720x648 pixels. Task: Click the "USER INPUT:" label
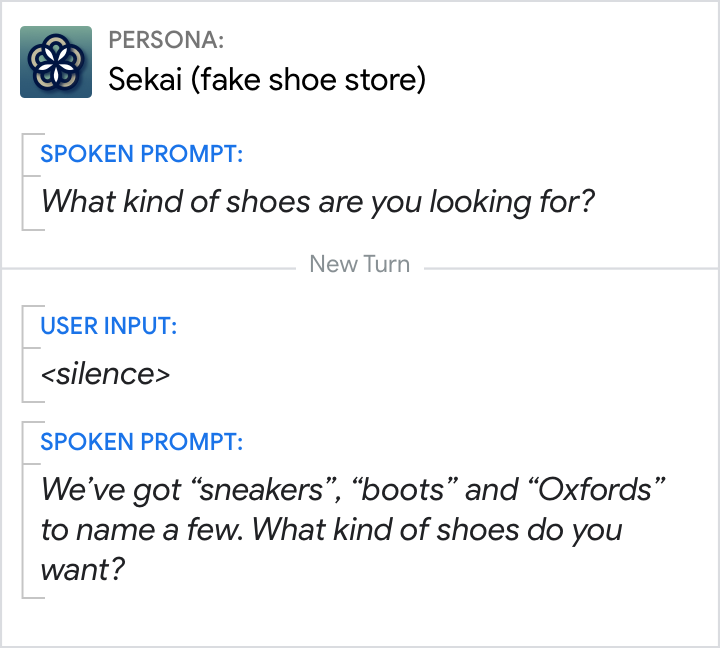click(x=109, y=326)
